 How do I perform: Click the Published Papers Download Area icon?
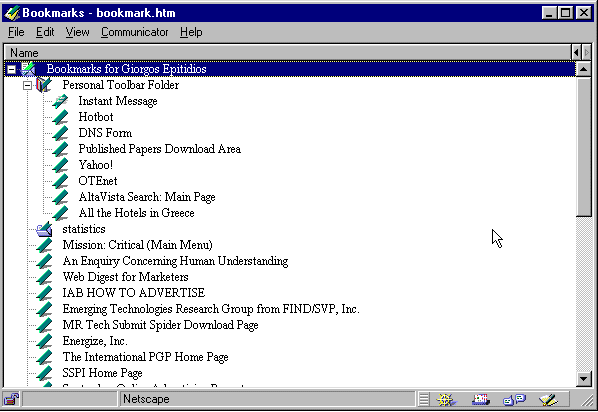[x=60, y=149]
